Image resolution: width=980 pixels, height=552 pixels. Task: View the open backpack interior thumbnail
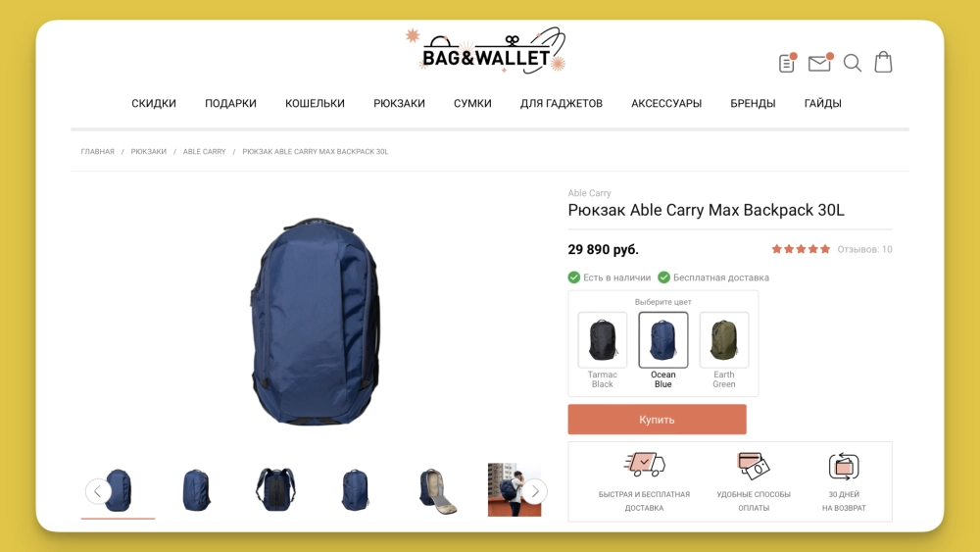pos(437,491)
